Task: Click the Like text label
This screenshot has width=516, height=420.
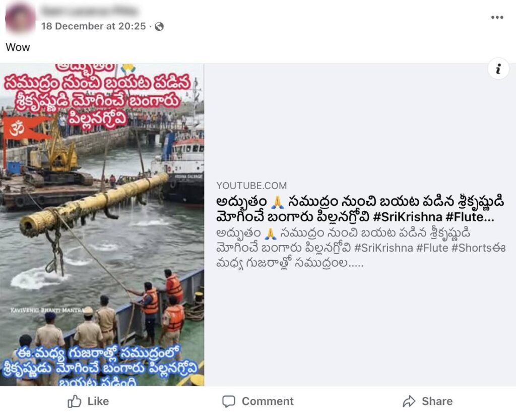Action: pos(98,401)
